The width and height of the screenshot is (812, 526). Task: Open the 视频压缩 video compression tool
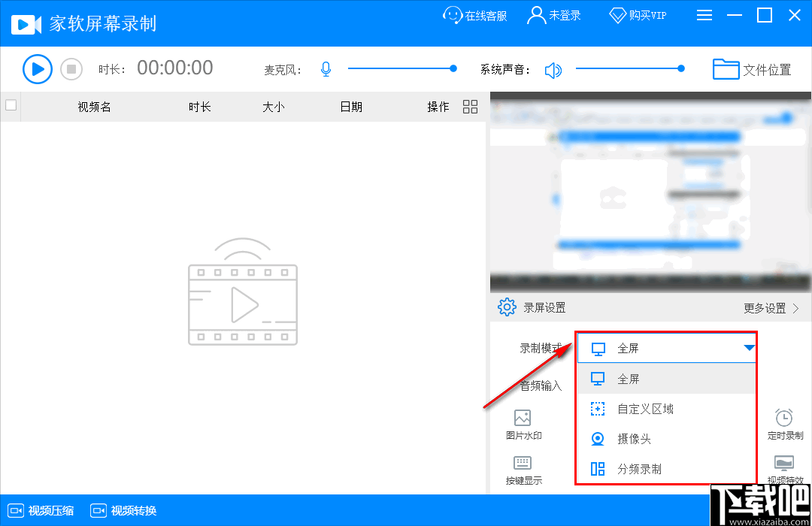pos(41,510)
